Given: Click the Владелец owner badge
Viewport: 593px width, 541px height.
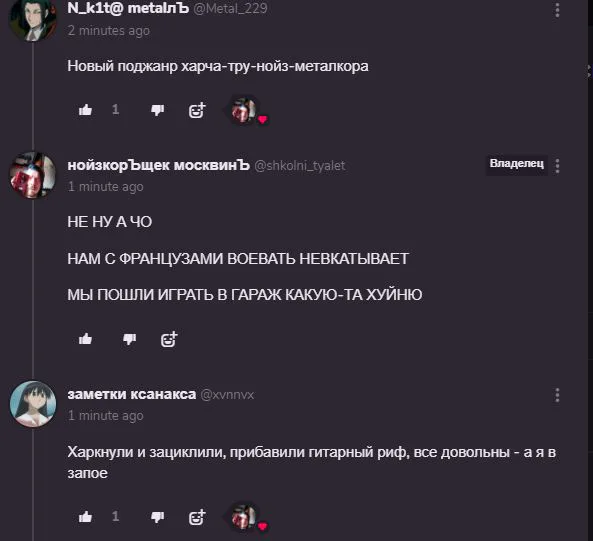Looking at the screenshot, I should 517,163.
